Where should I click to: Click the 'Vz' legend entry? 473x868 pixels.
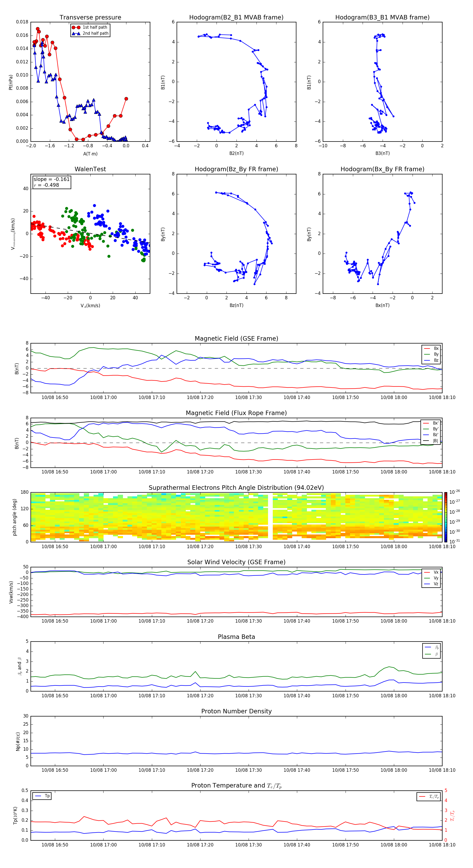pos(431,584)
